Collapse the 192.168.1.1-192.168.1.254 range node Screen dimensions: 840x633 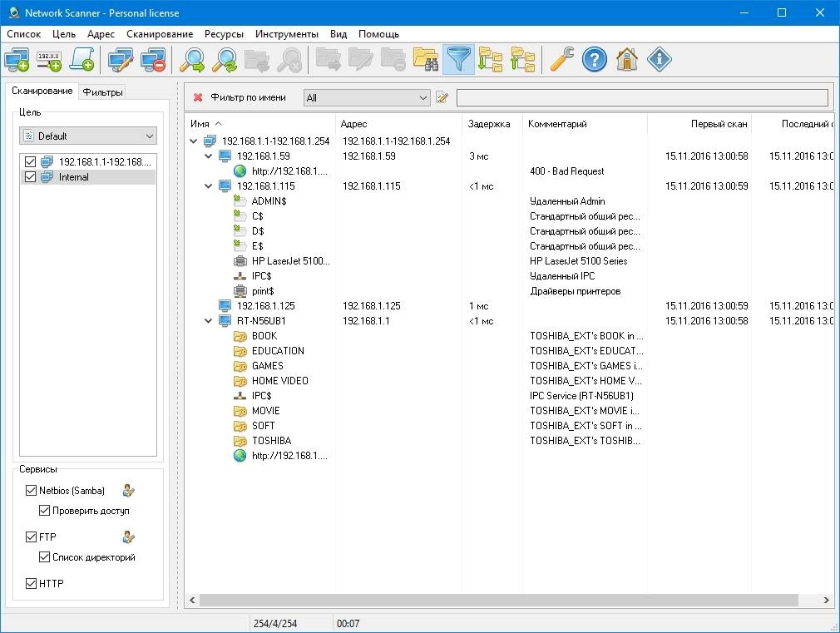click(194, 141)
